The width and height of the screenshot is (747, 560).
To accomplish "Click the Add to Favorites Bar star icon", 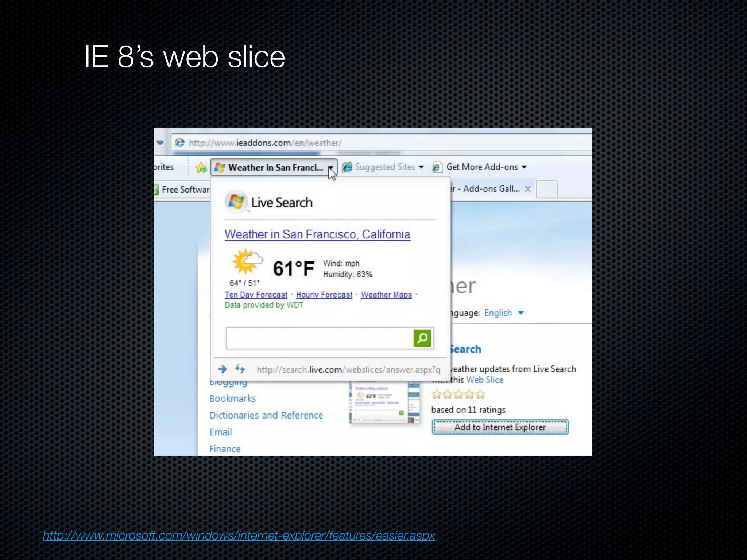I will (x=201, y=167).
